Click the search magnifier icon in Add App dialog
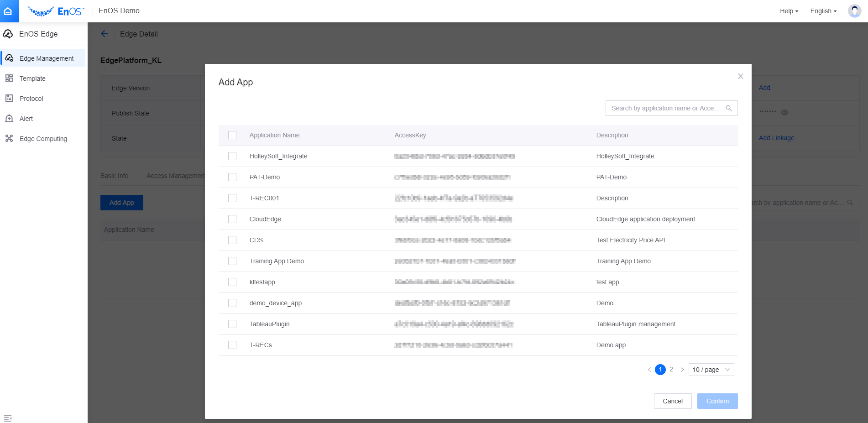Viewport: 868px width, 423px height. [x=728, y=108]
